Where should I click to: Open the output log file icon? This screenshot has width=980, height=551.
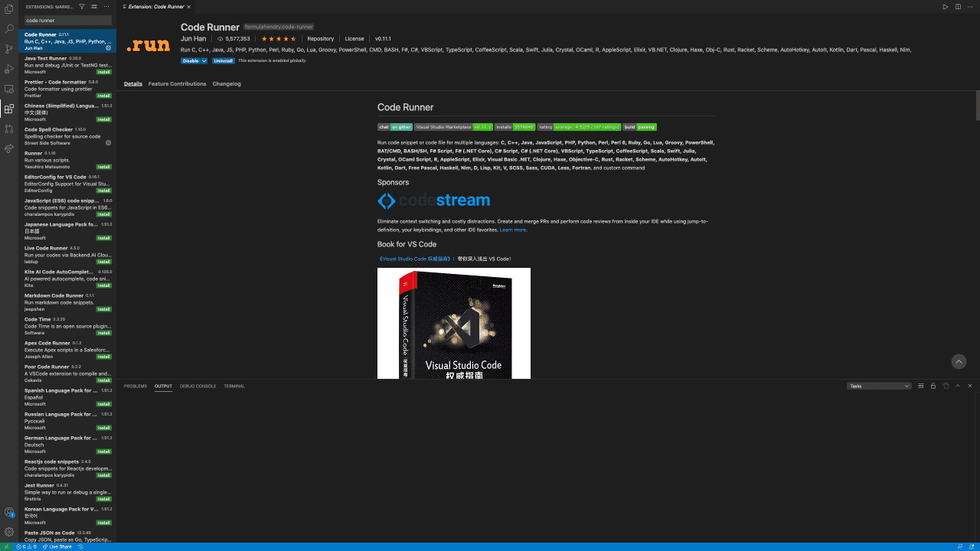click(946, 386)
